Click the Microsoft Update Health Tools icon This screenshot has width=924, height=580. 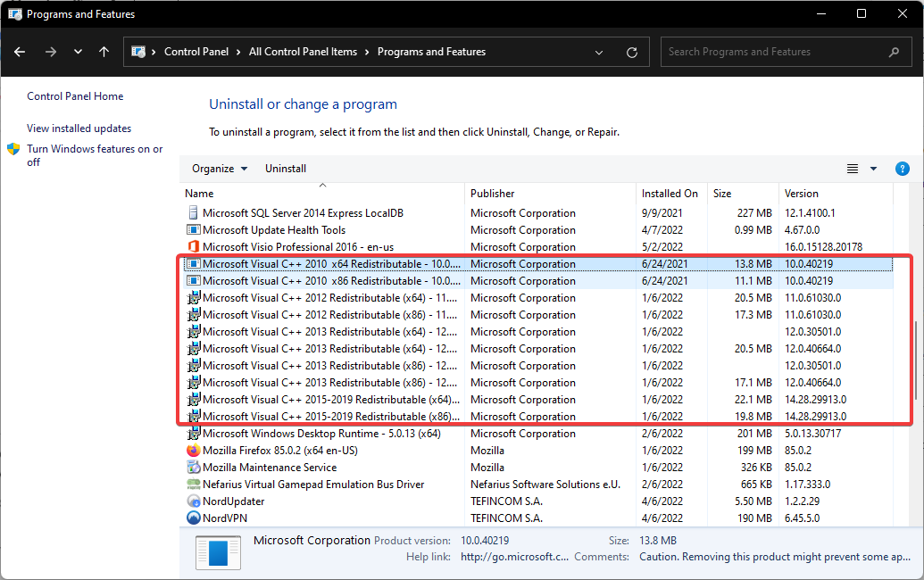coord(193,229)
